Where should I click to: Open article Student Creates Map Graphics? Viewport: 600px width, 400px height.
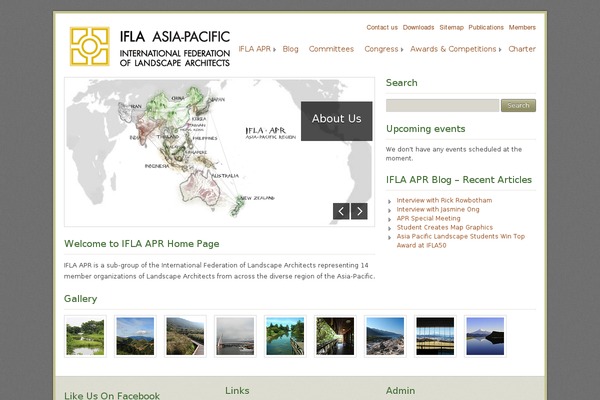(x=445, y=227)
